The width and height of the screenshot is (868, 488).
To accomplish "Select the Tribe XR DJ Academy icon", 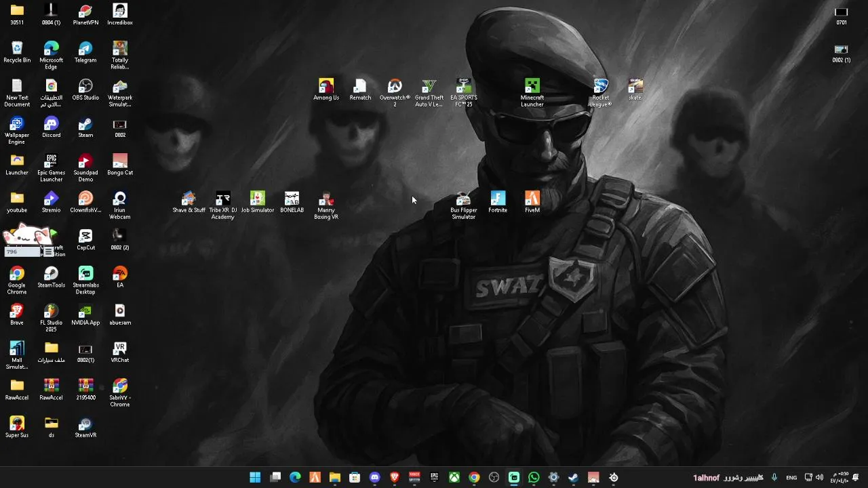I will [223, 205].
